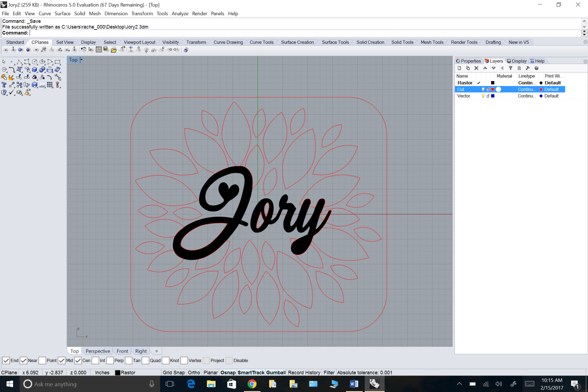
Task: Click the red color swatch of Cut layer
Action: (x=493, y=90)
